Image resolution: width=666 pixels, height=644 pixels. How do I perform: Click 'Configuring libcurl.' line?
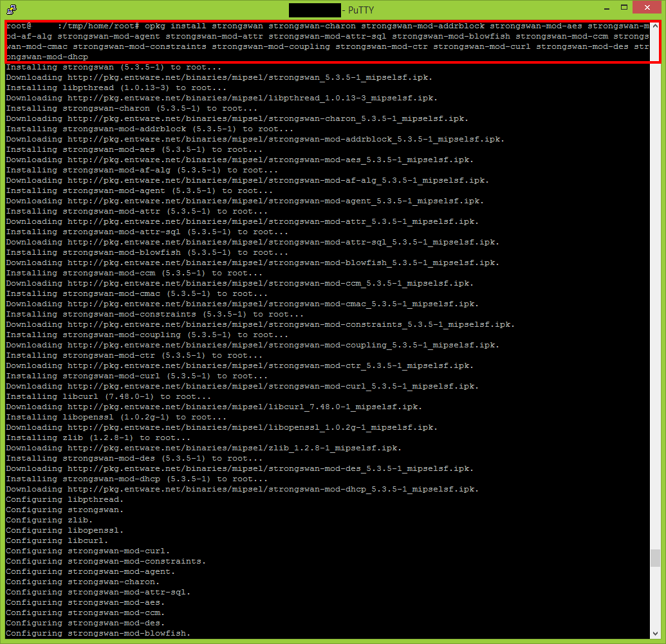pos(57,541)
